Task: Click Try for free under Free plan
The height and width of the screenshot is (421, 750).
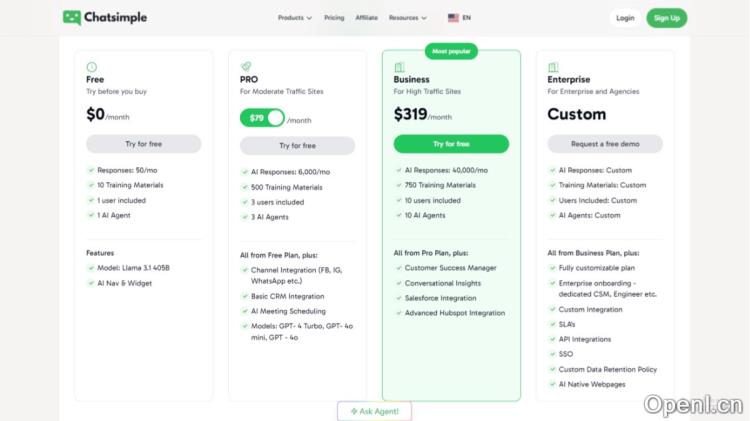Action: [143, 144]
